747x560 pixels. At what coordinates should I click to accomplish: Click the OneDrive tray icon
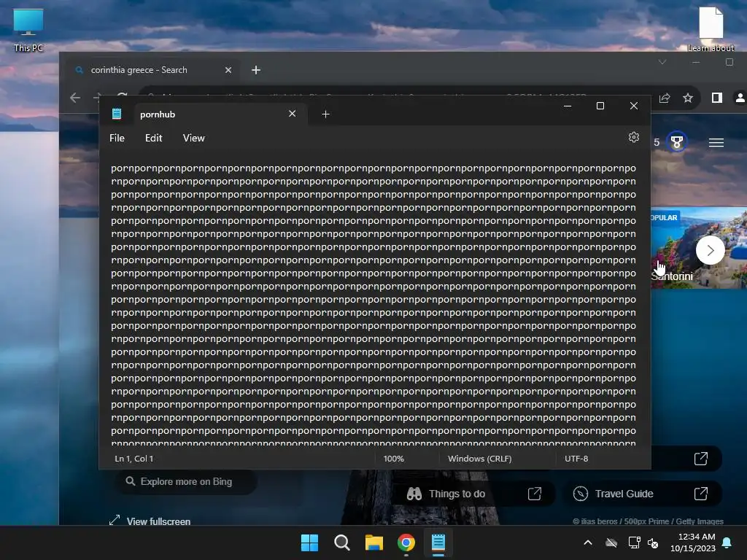[611, 542]
